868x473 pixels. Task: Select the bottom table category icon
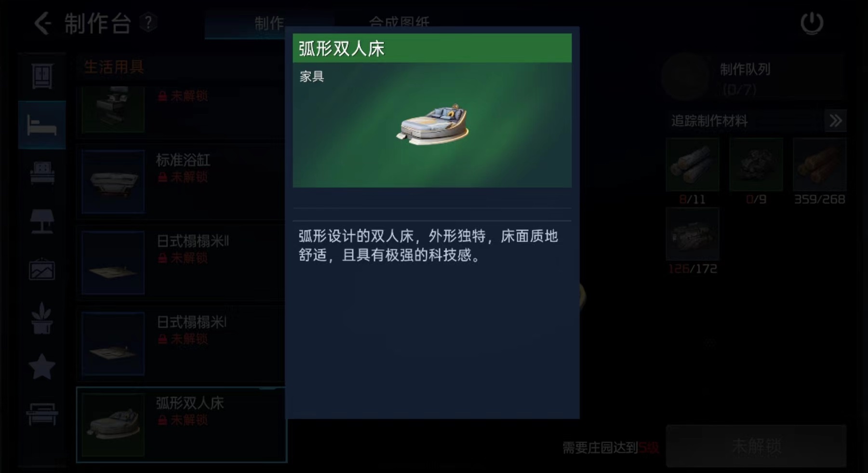(x=42, y=414)
